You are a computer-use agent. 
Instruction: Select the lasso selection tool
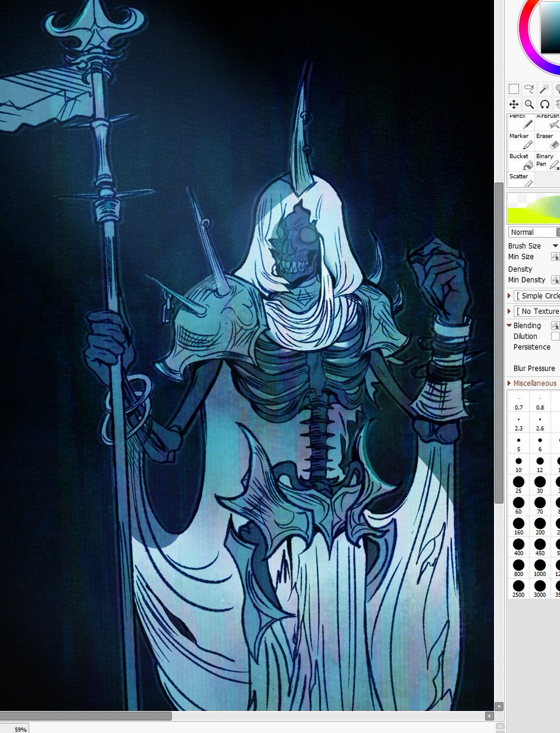529,89
